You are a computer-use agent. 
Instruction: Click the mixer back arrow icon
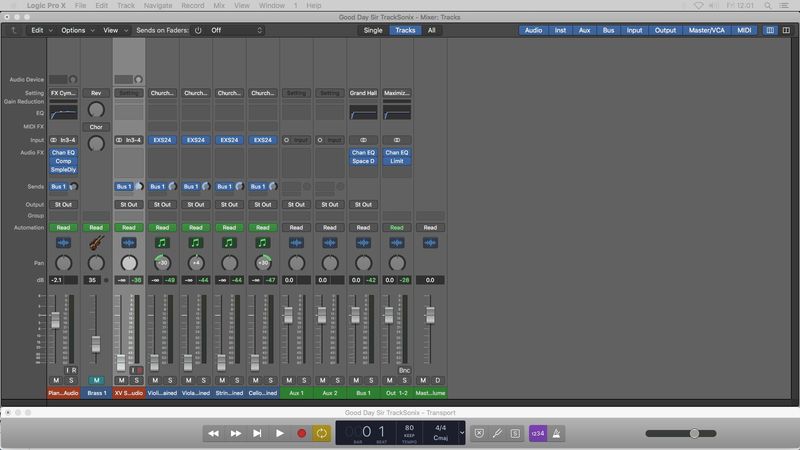click(14, 30)
